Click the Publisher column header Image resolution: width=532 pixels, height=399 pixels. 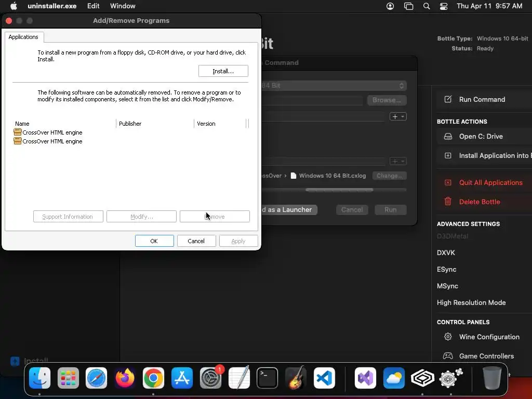[155, 124]
